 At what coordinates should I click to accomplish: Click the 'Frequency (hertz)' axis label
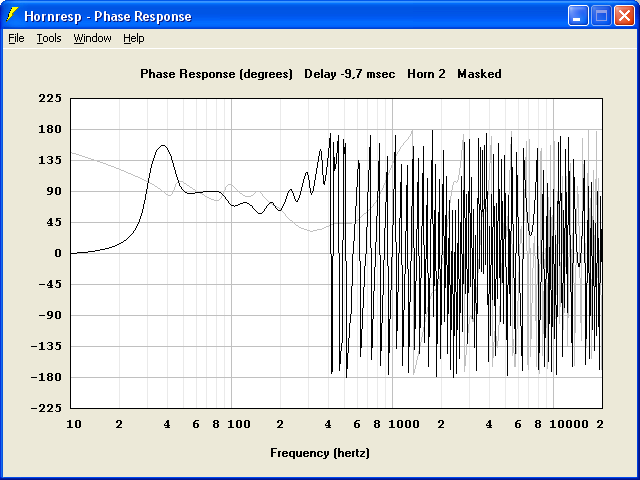tap(320, 453)
